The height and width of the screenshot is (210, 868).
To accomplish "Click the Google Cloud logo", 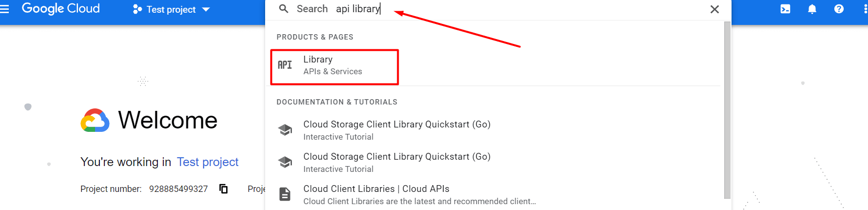I will click(x=61, y=9).
